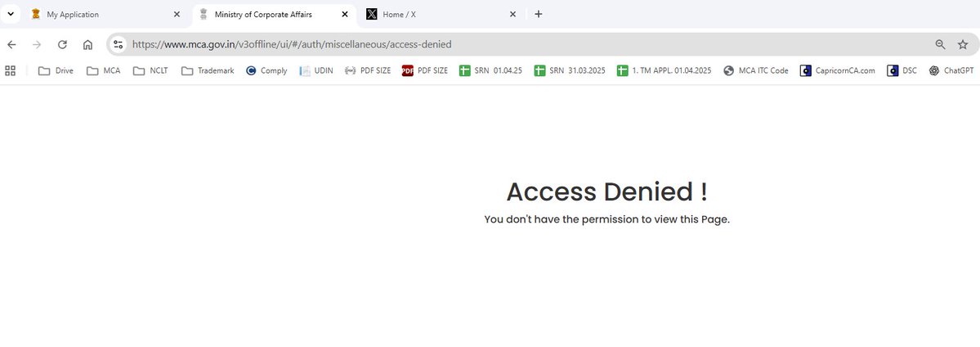Open the Drive bookmarks folder
This screenshot has width=980, height=347.
tap(56, 70)
